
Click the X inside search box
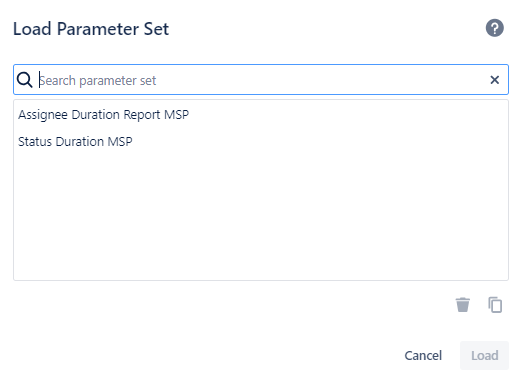point(495,80)
